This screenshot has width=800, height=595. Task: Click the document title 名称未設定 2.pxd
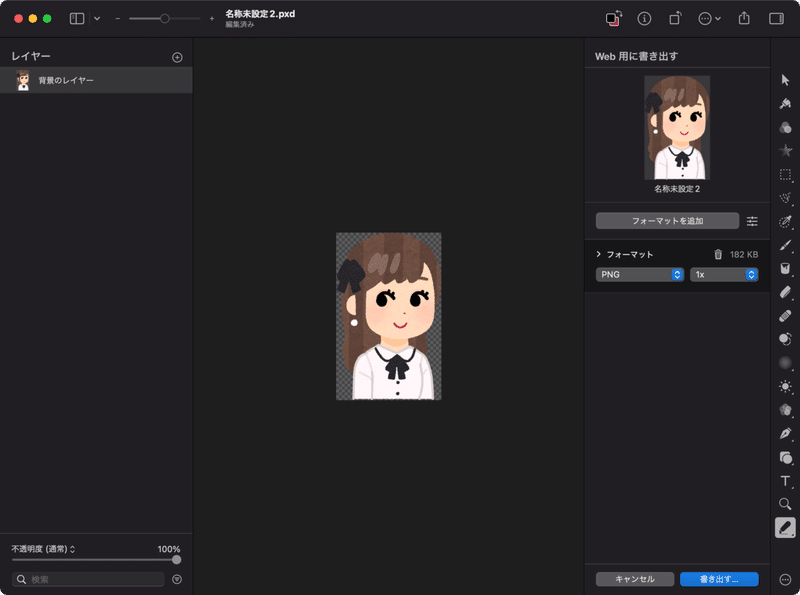tap(260, 14)
